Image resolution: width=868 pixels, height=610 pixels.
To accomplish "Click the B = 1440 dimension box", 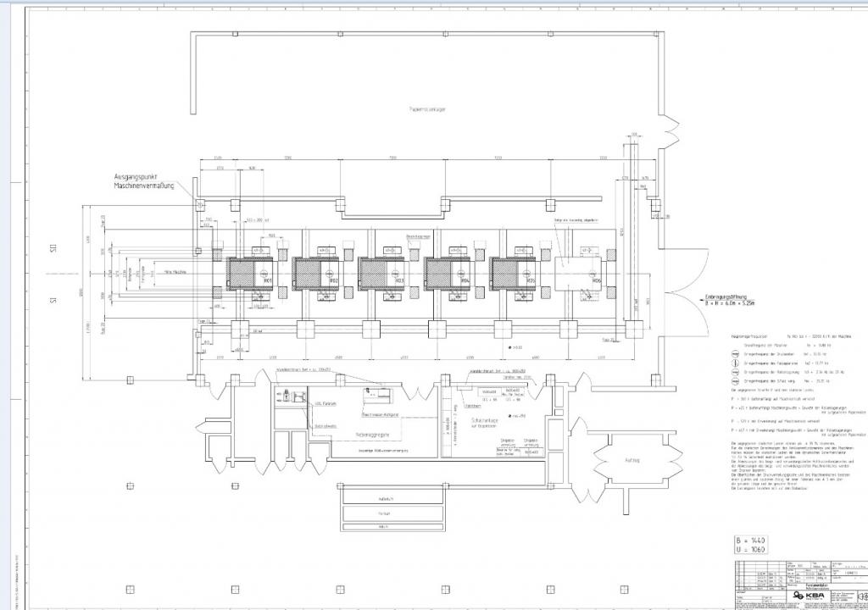I will tap(751, 541).
